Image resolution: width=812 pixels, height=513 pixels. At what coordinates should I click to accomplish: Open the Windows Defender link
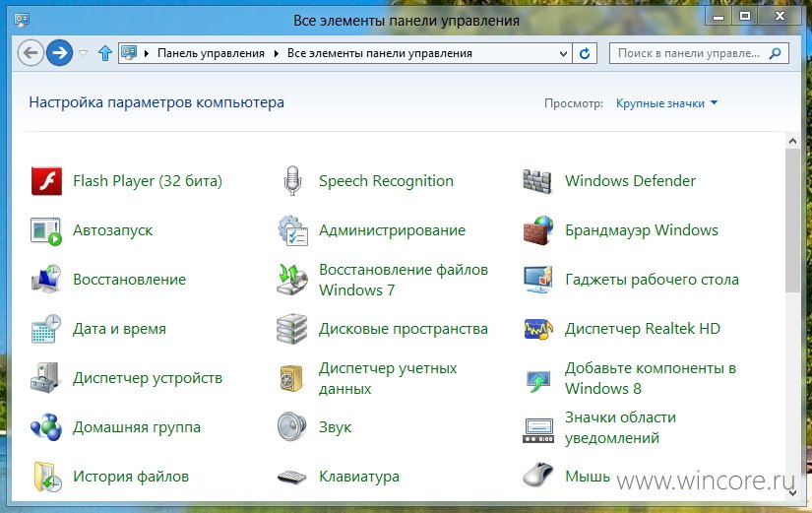[x=630, y=181]
